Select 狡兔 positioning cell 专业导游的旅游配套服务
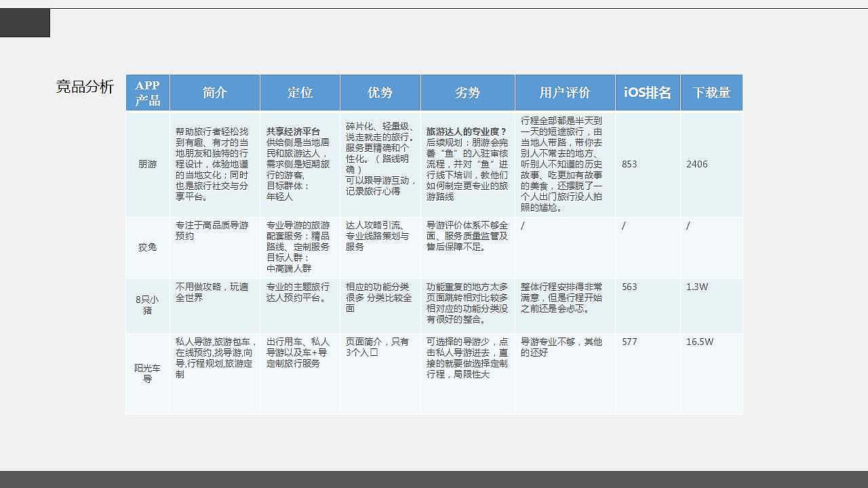 click(300, 247)
